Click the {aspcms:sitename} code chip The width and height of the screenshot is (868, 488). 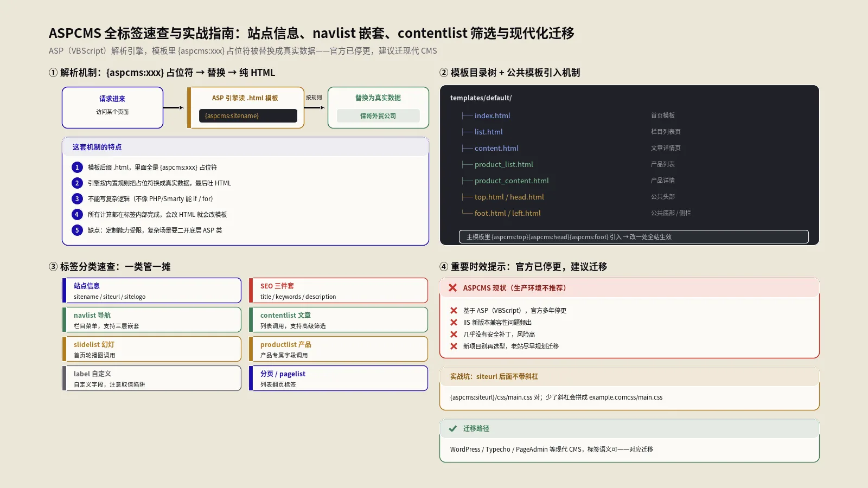click(248, 116)
